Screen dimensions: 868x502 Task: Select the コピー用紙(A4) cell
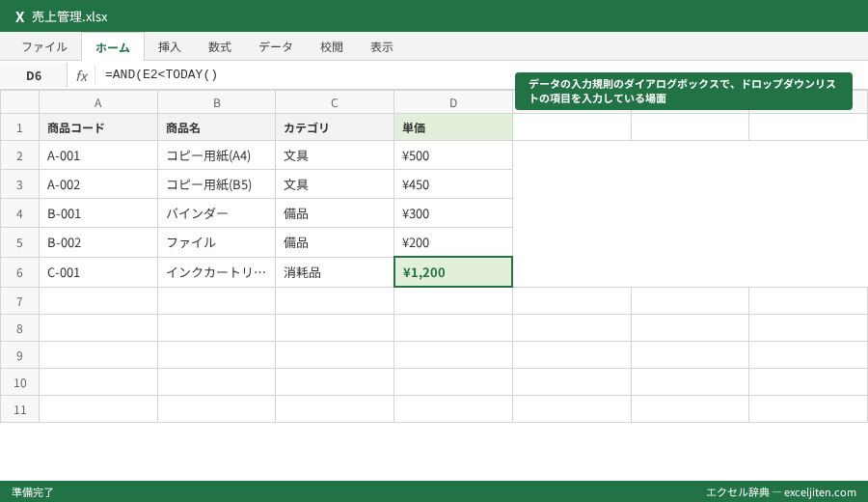click(216, 155)
